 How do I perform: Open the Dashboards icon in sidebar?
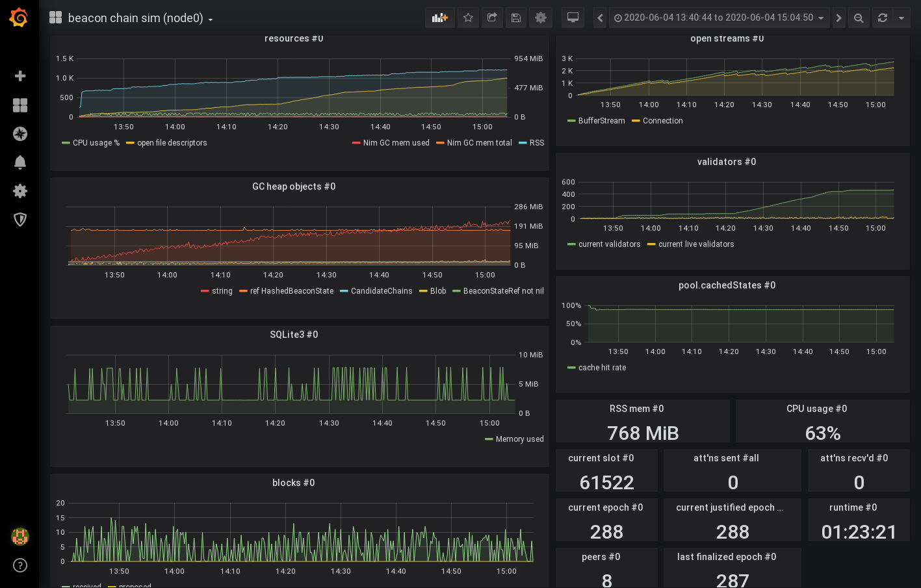(x=20, y=105)
